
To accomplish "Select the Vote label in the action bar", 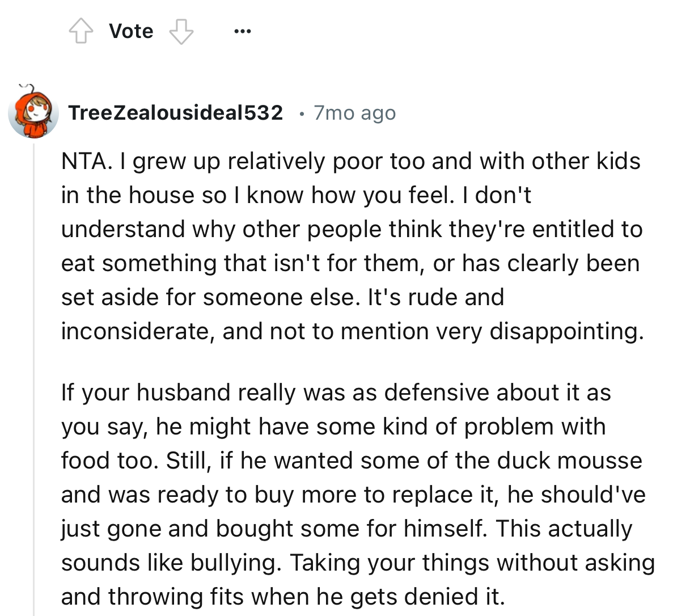I will (131, 31).
